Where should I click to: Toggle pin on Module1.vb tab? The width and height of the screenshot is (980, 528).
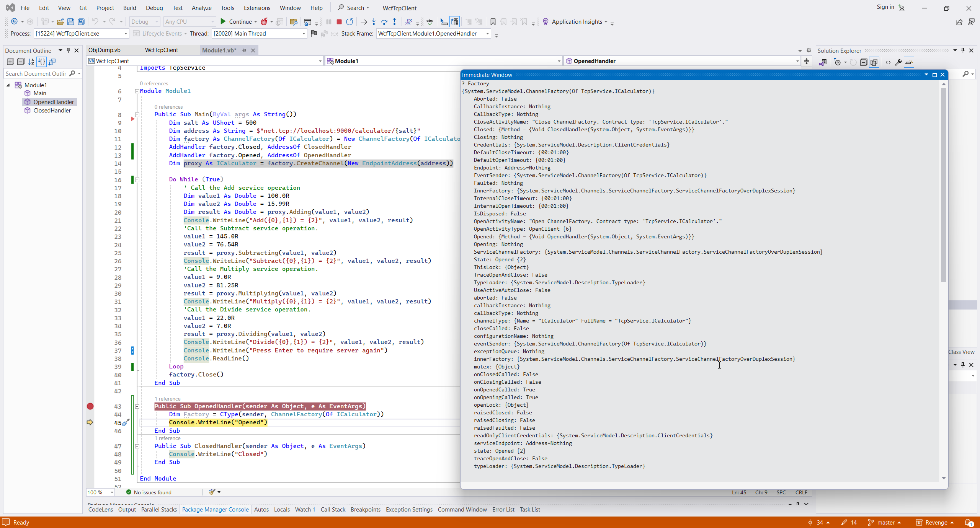click(x=244, y=50)
